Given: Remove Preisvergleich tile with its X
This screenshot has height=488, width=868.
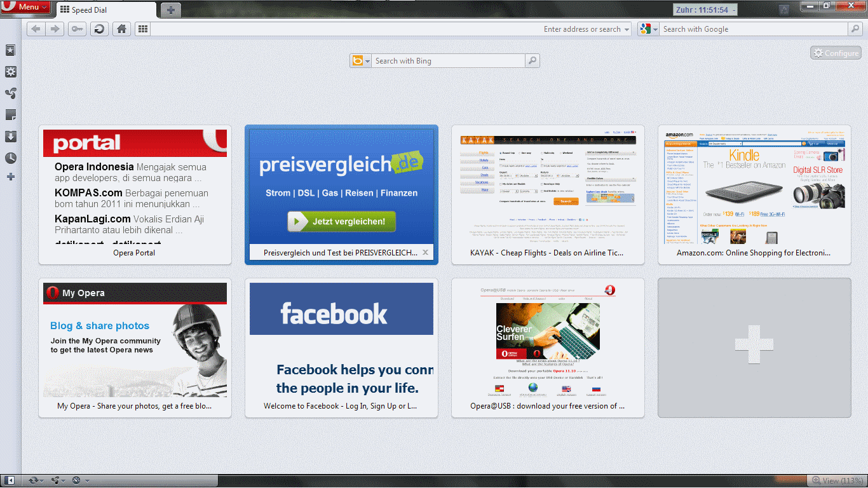Looking at the screenshot, I should tap(426, 253).
